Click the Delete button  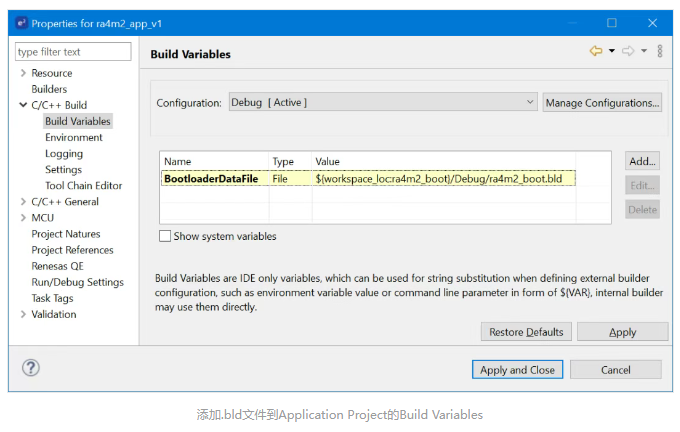[642, 209]
